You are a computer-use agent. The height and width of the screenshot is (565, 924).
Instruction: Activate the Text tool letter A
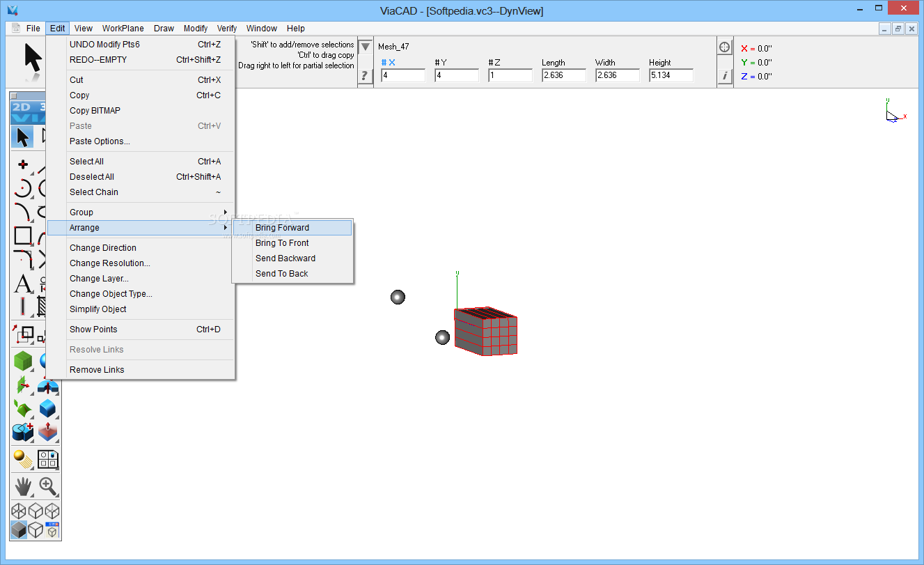pos(23,284)
